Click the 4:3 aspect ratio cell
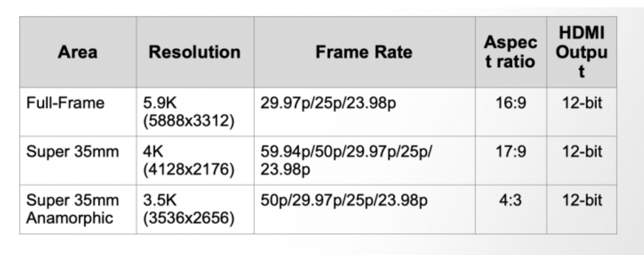644x255 pixels. (x=511, y=200)
